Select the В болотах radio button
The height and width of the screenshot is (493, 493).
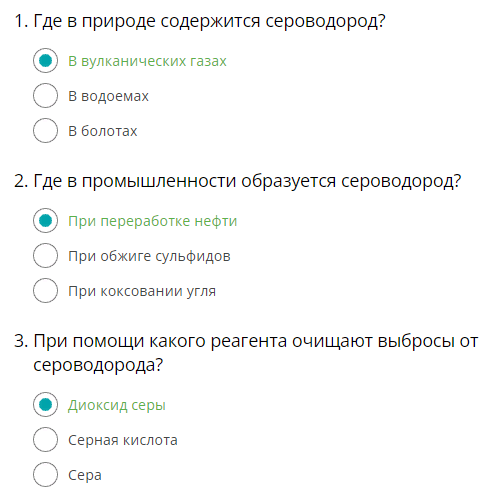coord(45,131)
